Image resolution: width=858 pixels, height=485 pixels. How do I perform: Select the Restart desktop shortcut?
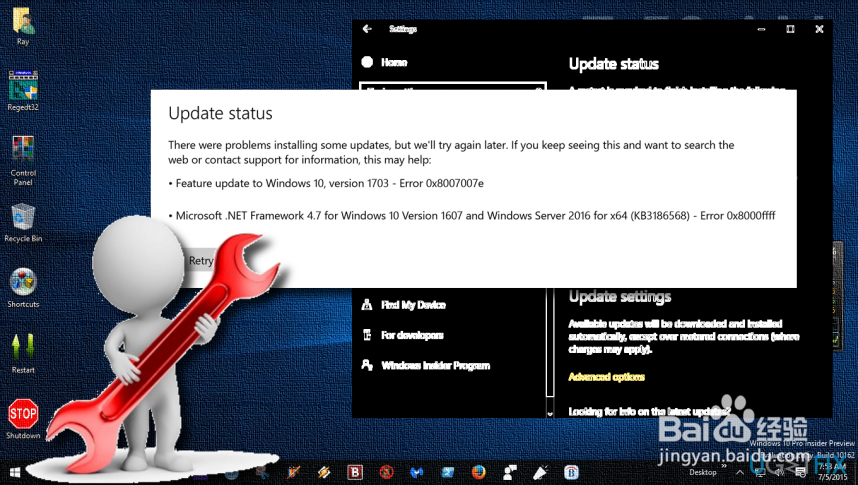23,354
